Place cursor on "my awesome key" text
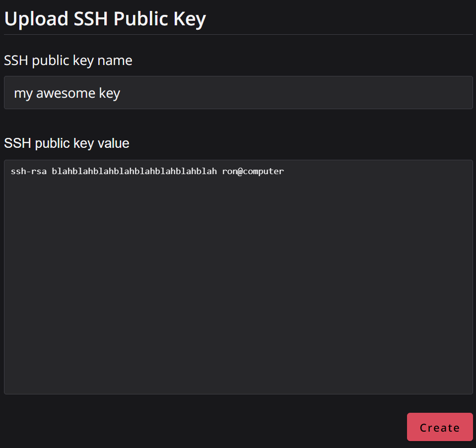Screen dimensions: 476x448 (67, 93)
